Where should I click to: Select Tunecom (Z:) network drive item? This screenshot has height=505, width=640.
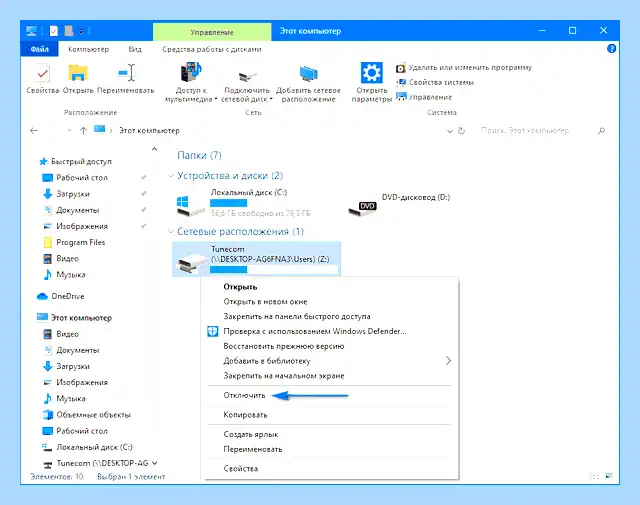point(256,259)
